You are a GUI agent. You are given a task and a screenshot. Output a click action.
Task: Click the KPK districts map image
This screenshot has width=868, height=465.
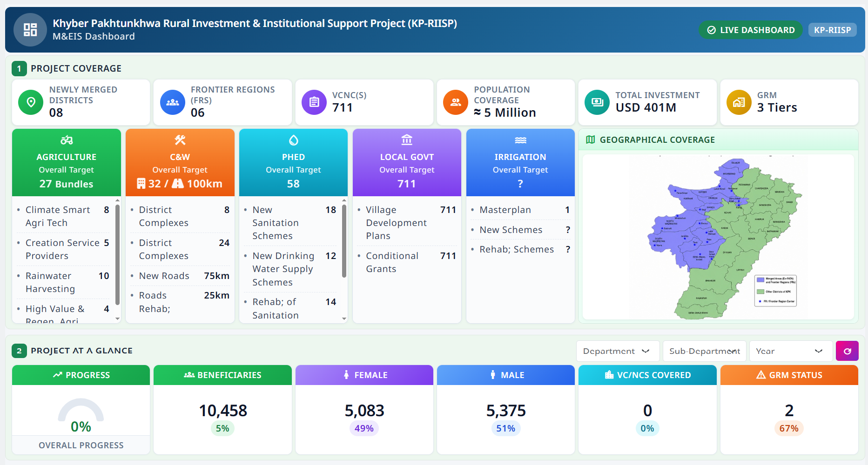(x=718, y=237)
